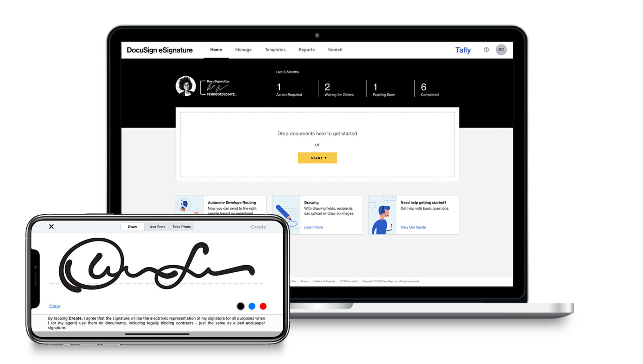The image size is (643, 364).
Task: Click the Templates tab in navigation
Action: point(275,49)
